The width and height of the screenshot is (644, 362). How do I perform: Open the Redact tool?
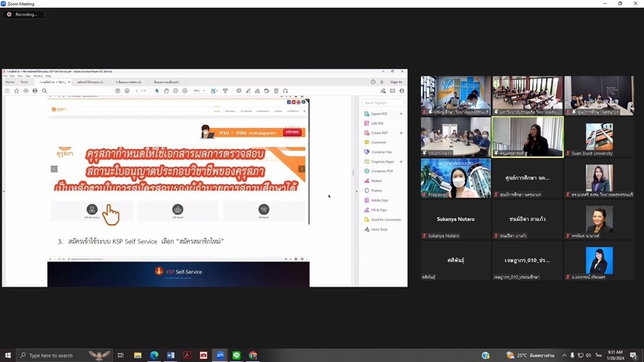(x=376, y=181)
